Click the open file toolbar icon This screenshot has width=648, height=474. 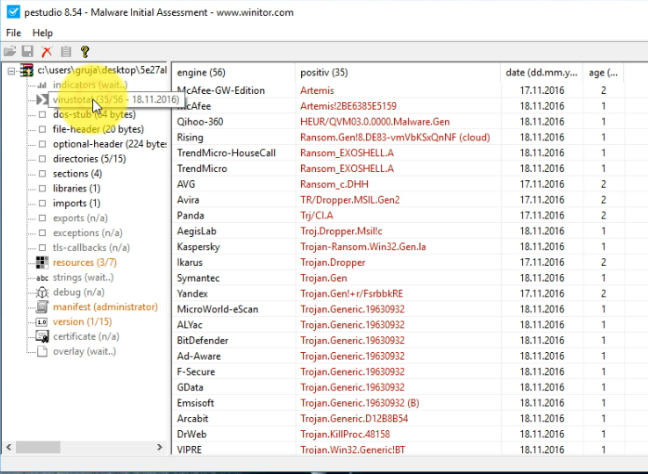(x=10, y=51)
